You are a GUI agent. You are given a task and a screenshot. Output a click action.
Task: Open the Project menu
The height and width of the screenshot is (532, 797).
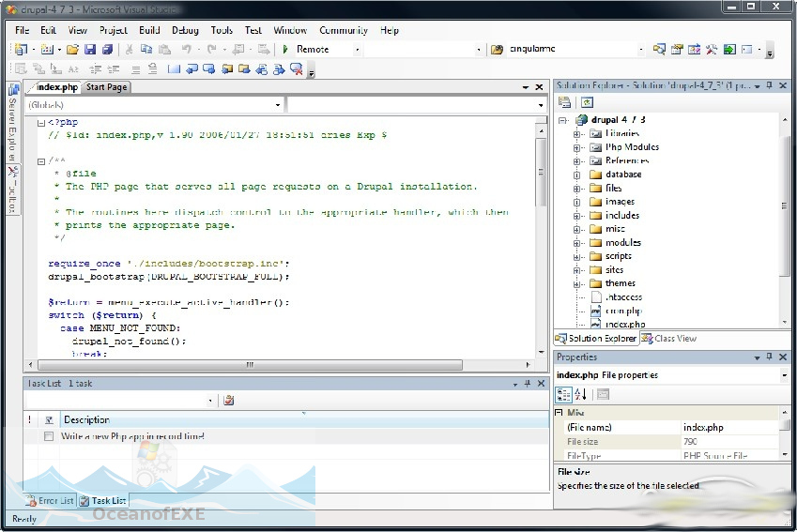click(114, 30)
